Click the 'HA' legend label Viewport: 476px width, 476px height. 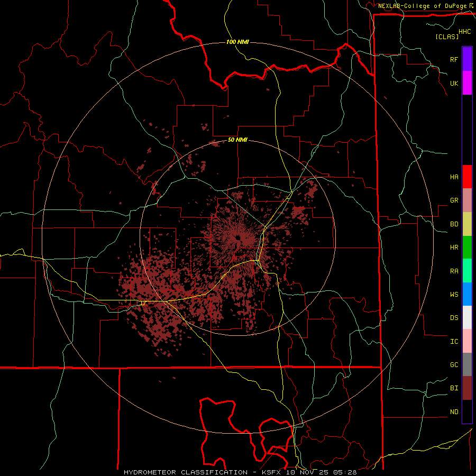[x=454, y=177]
